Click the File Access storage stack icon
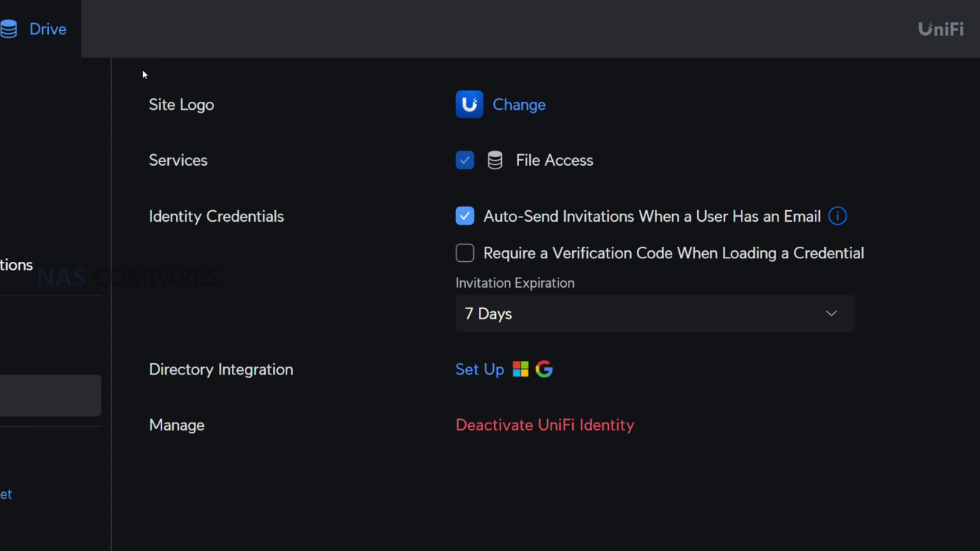This screenshot has height=551, width=980. pyautogui.click(x=495, y=160)
